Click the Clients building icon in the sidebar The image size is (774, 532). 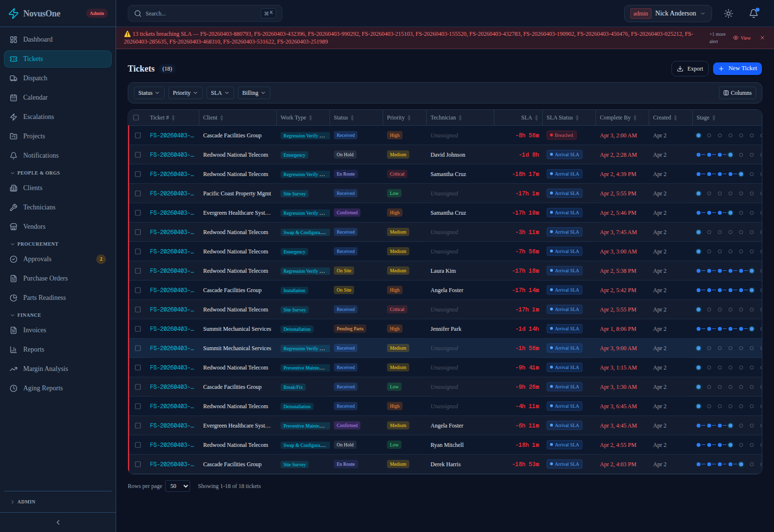(14, 188)
